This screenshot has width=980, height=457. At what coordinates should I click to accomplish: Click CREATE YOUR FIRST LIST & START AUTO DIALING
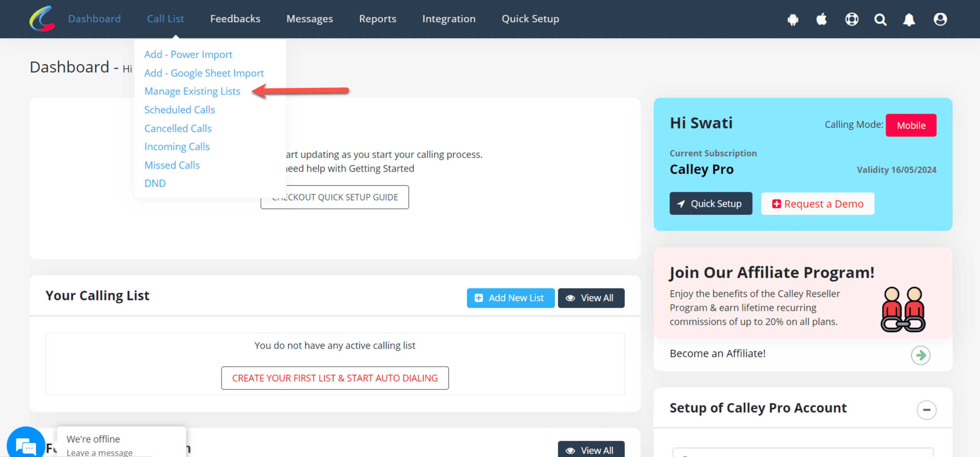pyautogui.click(x=335, y=378)
